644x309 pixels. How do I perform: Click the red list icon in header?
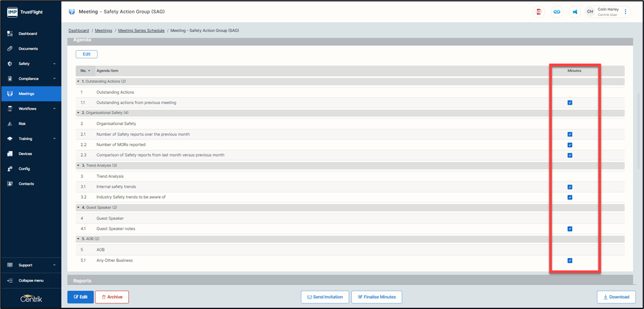click(539, 12)
